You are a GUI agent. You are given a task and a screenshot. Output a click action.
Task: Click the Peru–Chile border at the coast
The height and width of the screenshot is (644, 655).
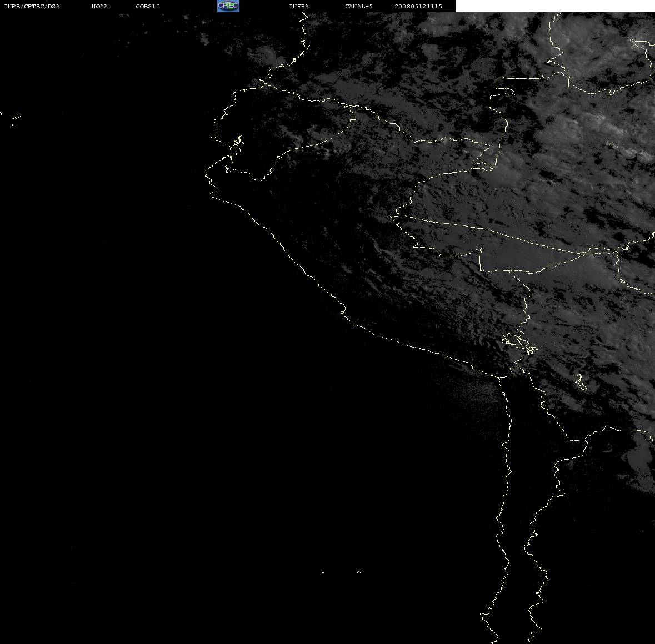tap(499, 377)
